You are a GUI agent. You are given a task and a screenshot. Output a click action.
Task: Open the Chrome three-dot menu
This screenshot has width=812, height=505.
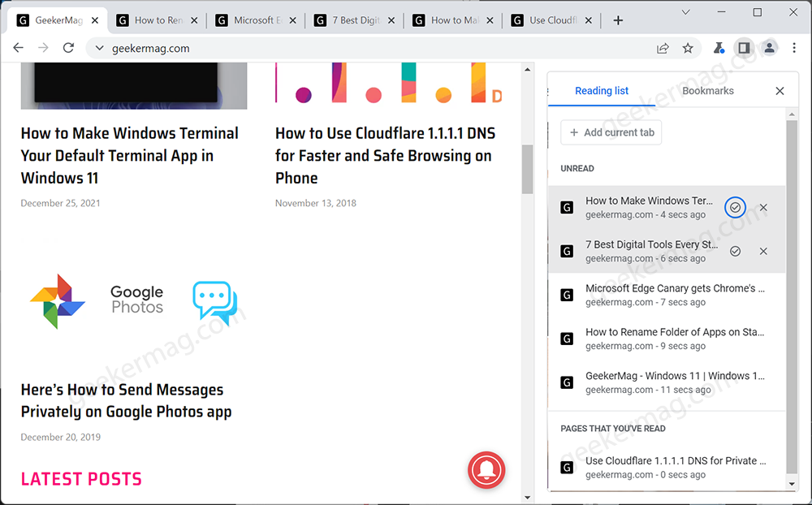[794, 48]
